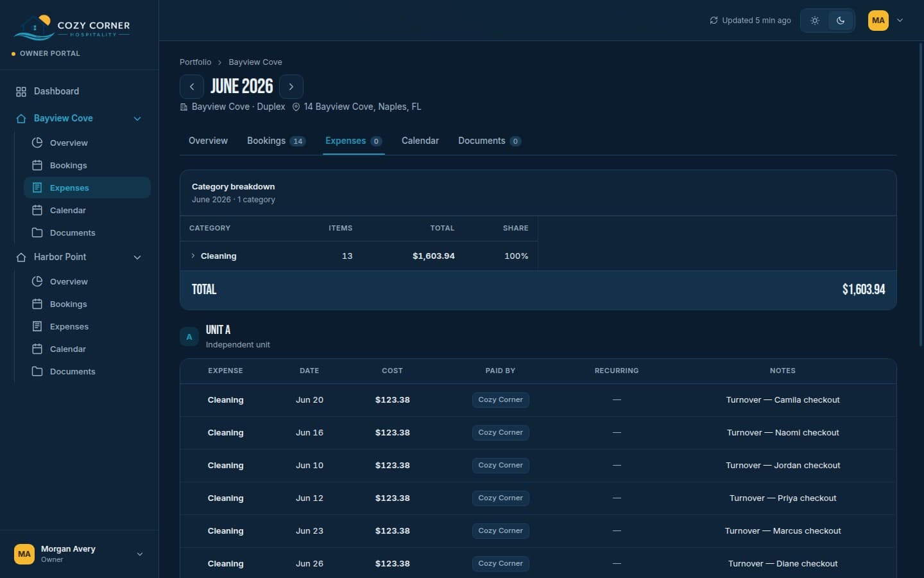
Task: Click the Date column header
Action: (309, 371)
